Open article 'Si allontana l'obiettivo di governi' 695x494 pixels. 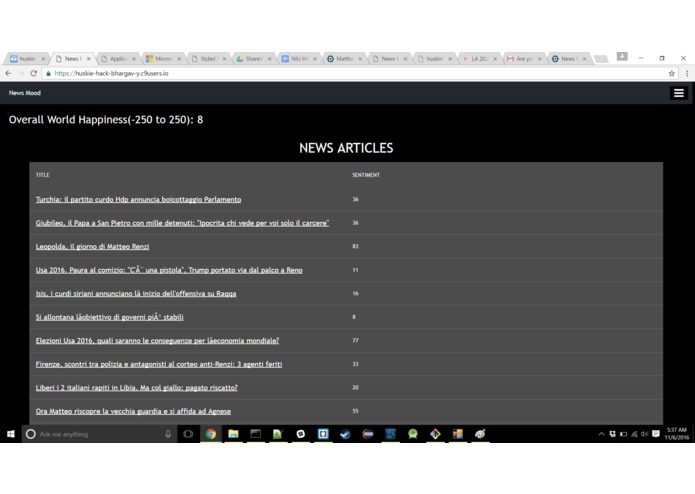109,317
